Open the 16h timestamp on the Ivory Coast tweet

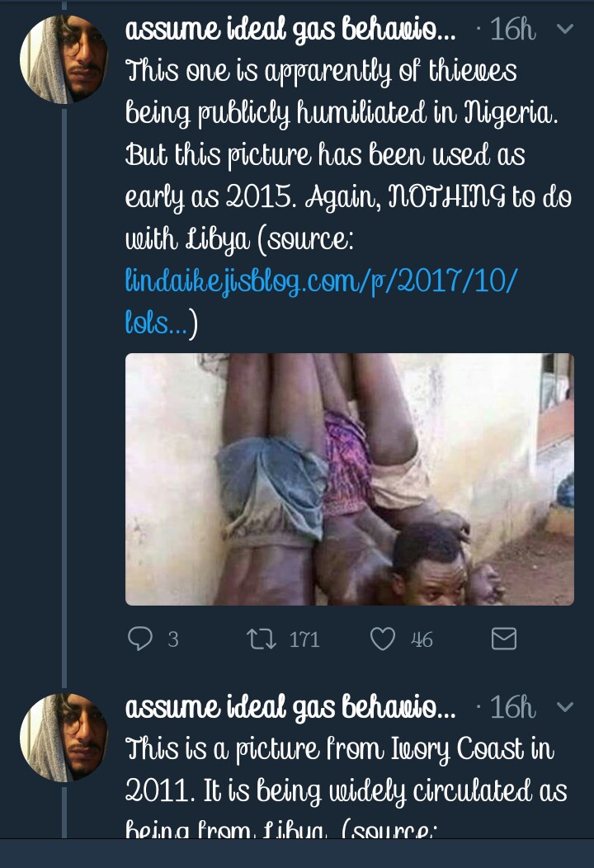pyautogui.click(x=512, y=707)
